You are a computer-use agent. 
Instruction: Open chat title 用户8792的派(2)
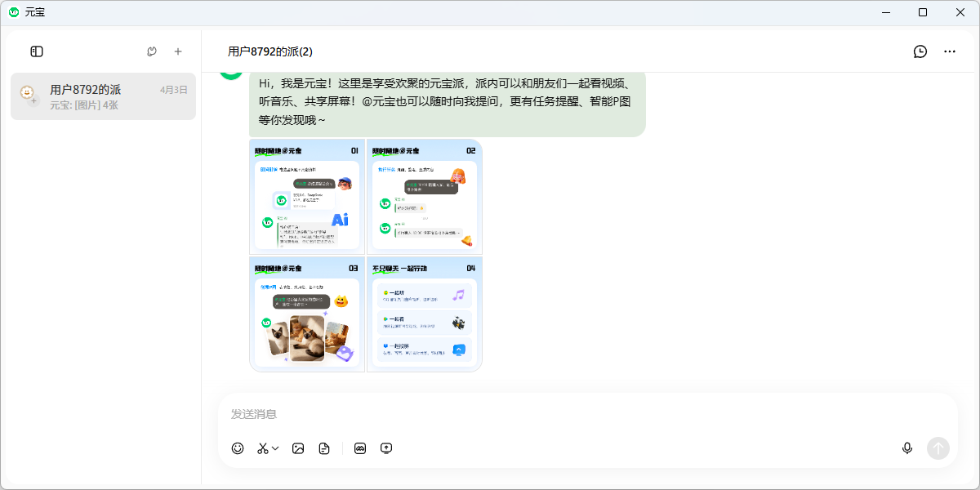coord(270,51)
